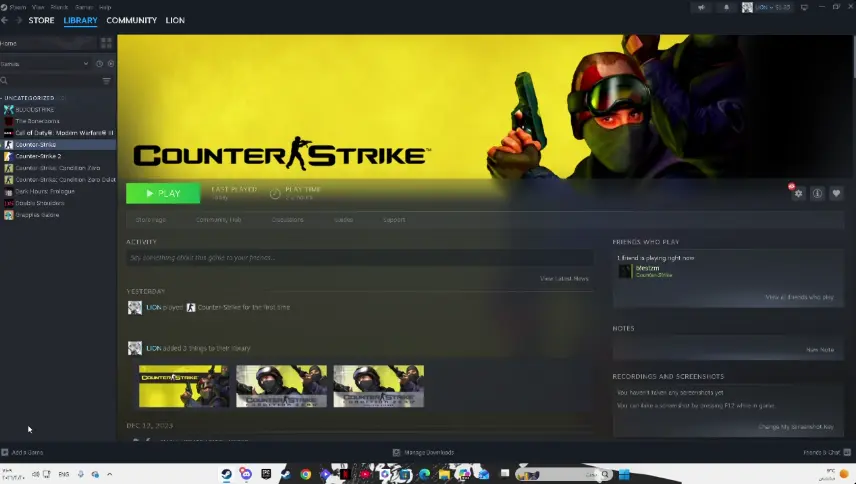
Task: Go back with the back arrow
Action: 5,20
